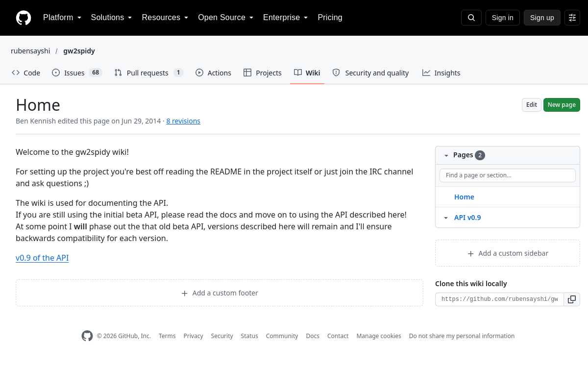The image size is (588, 392).
Task: Click the Sign up button
Action: pos(542,18)
